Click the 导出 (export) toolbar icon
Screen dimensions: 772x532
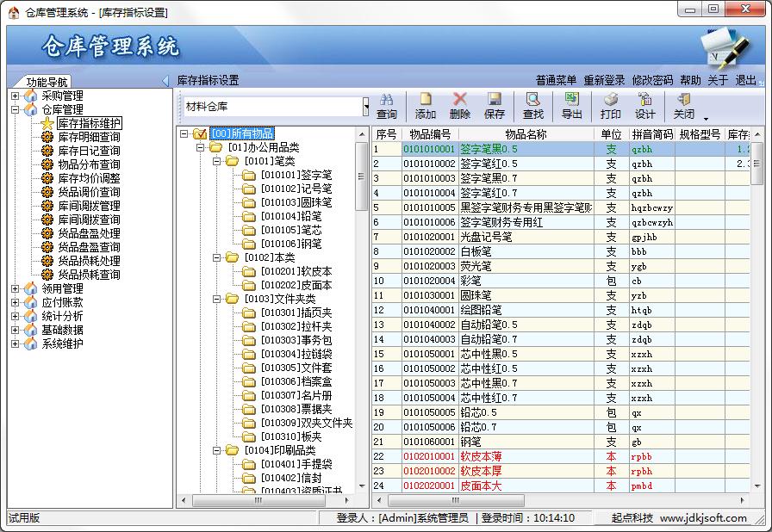[x=572, y=100]
